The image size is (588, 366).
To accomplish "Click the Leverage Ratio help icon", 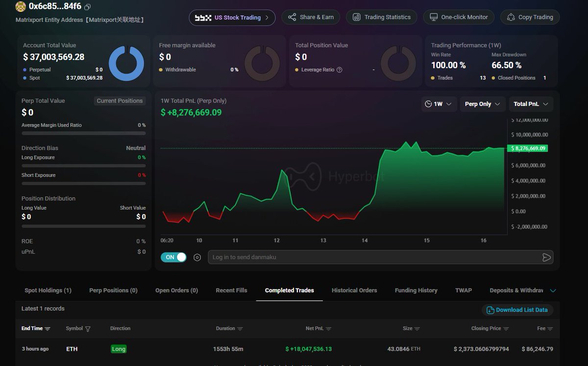I will pyautogui.click(x=339, y=70).
